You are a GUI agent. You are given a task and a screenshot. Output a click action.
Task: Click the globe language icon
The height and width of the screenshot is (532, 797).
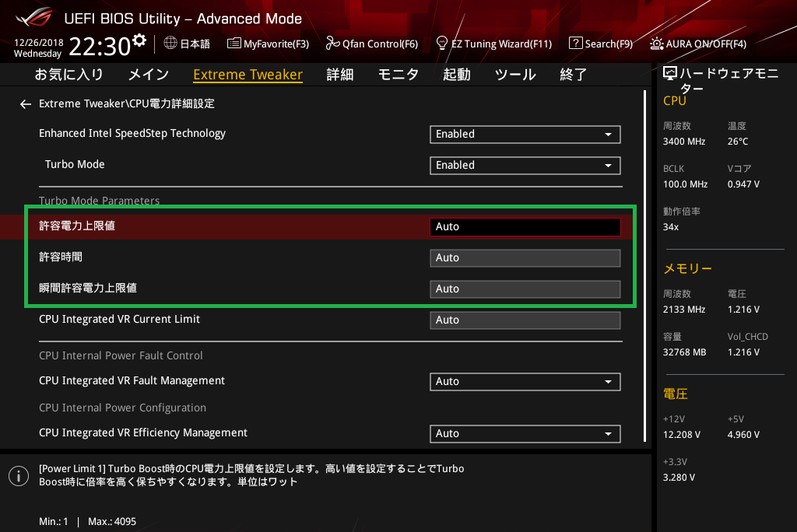(x=170, y=44)
